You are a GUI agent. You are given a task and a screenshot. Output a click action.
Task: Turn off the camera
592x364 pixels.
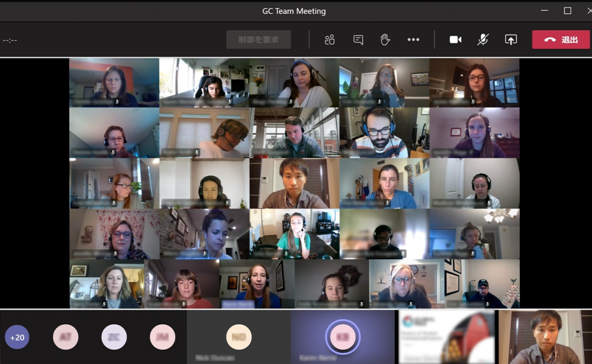(456, 39)
